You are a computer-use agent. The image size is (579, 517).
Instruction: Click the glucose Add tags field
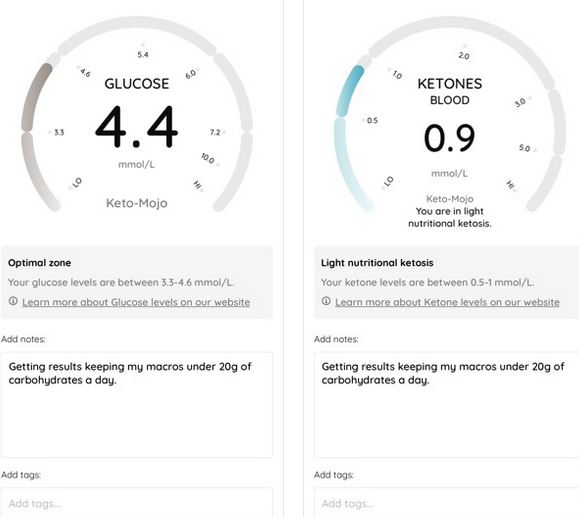pos(137,502)
